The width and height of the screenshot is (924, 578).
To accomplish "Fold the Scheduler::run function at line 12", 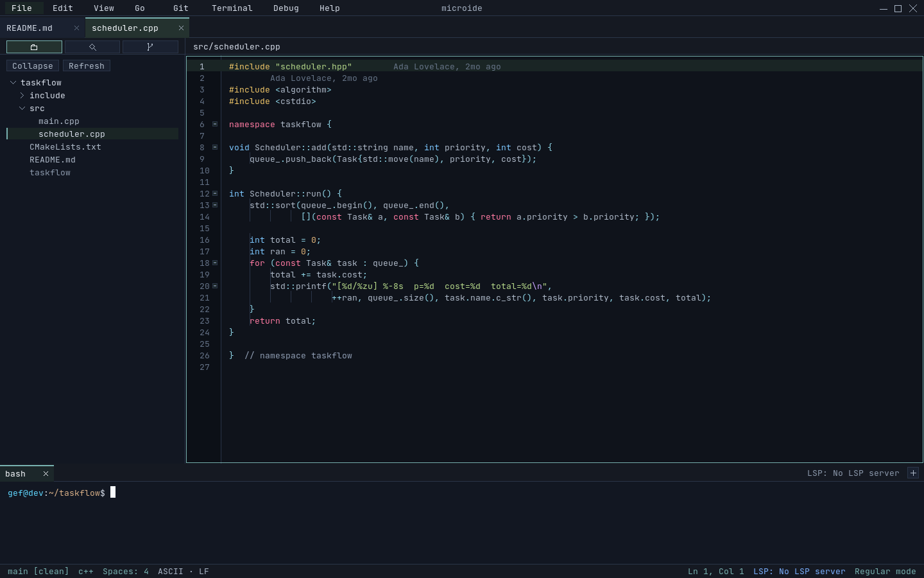I will 215,193.
